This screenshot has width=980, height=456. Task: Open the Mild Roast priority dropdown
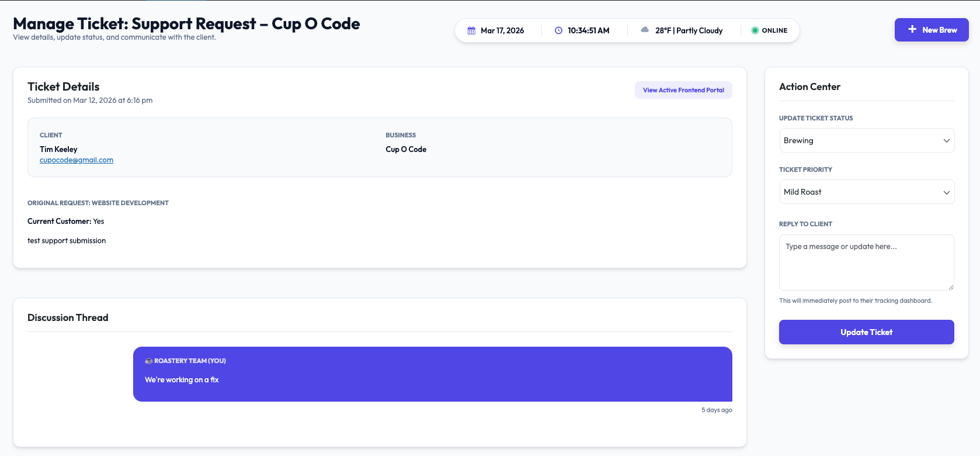click(x=867, y=192)
